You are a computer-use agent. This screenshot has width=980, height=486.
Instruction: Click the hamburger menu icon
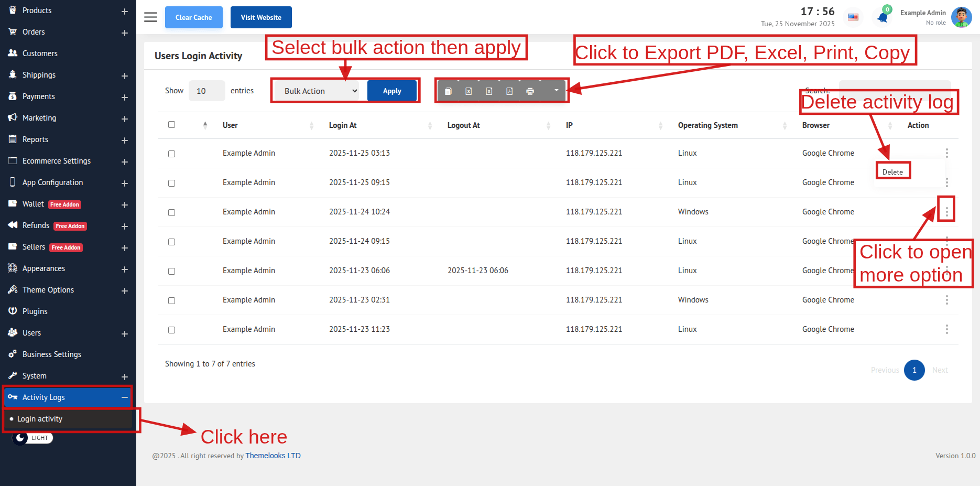(151, 17)
